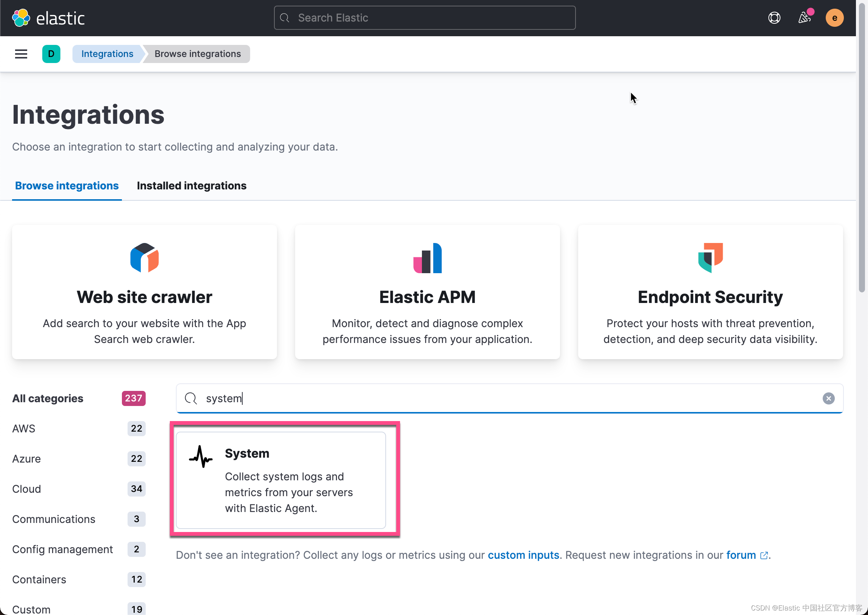Clear the search with the X button

click(829, 398)
